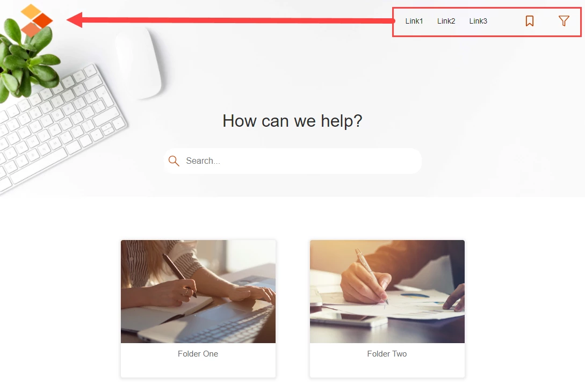
Task: Click blank area below Folder One title
Action: point(198,368)
